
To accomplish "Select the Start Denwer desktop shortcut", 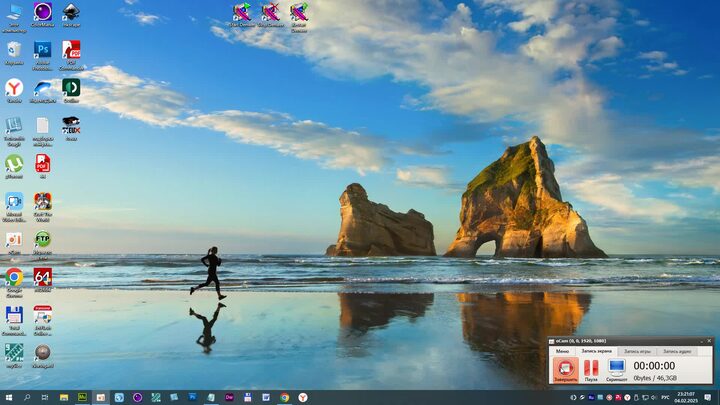I will 242,16.
